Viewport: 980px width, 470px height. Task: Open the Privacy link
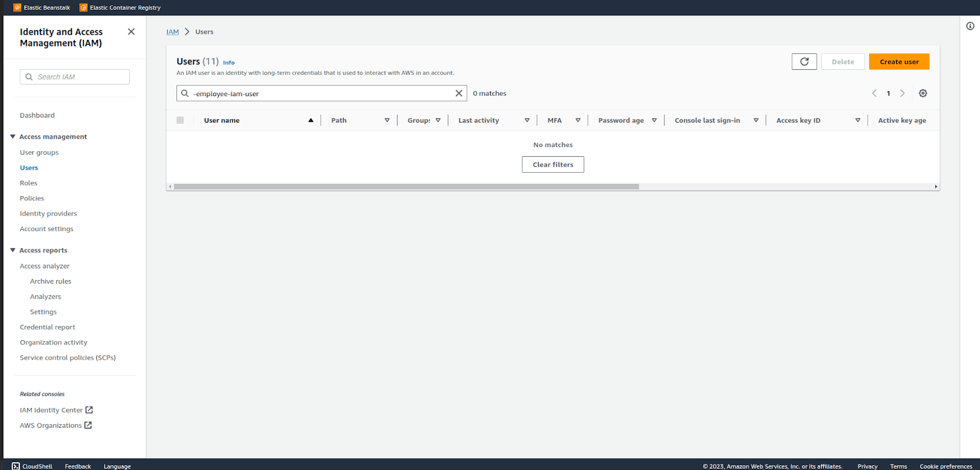tap(867, 466)
